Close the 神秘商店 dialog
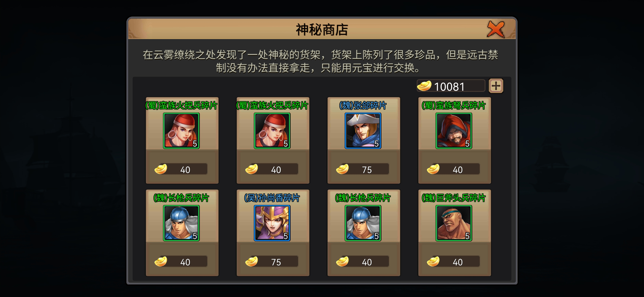This screenshot has width=644, height=297. coord(496,29)
